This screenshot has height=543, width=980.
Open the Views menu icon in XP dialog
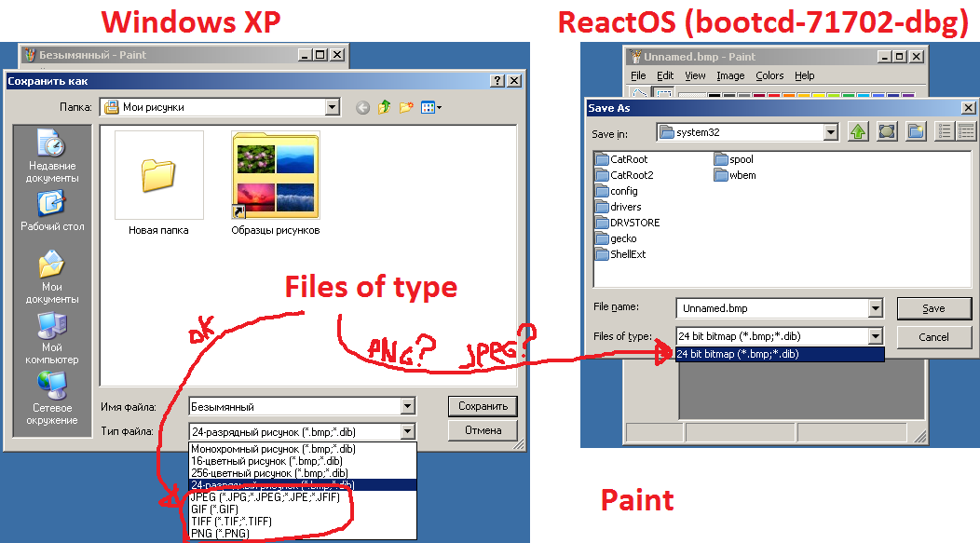[430, 108]
